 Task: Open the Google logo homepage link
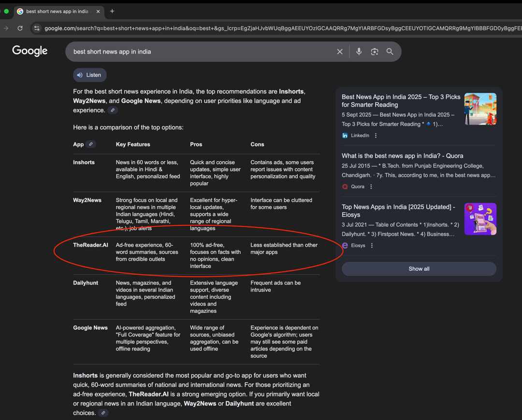point(29,51)
